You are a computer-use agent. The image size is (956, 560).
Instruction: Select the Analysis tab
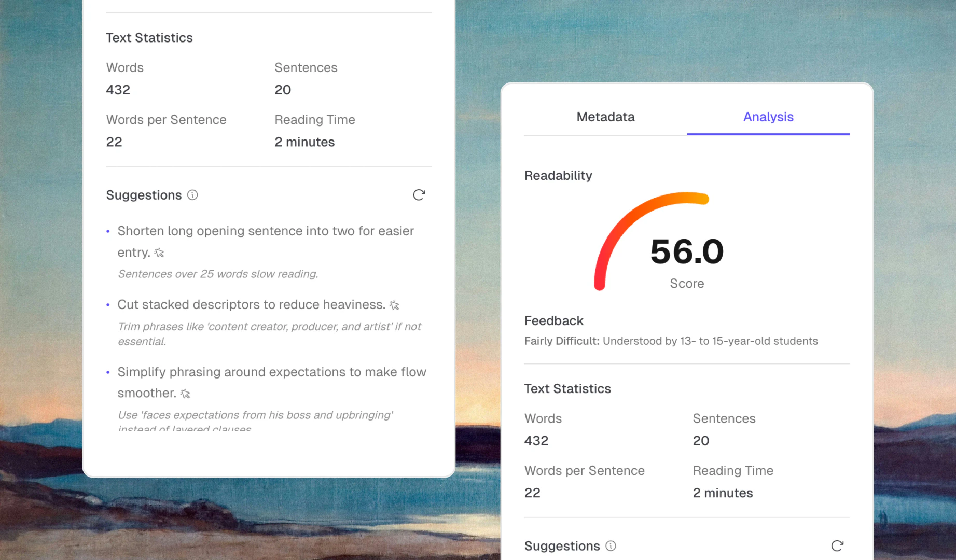tap(768, 117)
